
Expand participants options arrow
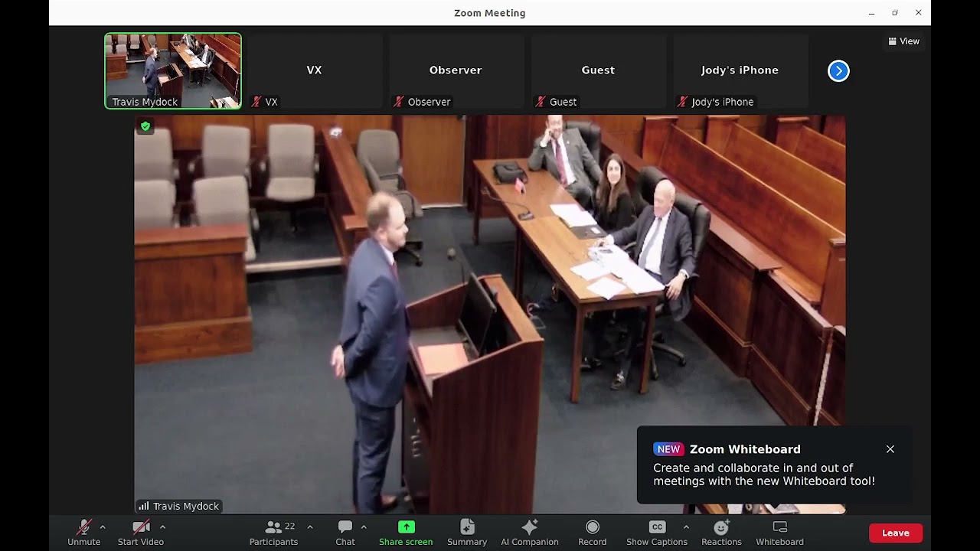pyautogui.click(x=309, y=527)
